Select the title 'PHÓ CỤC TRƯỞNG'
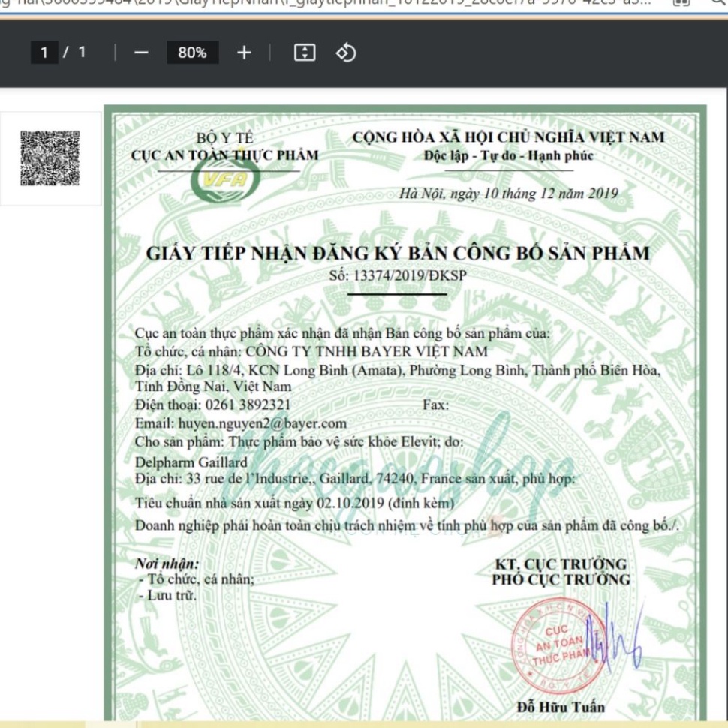 click(561, 580)
